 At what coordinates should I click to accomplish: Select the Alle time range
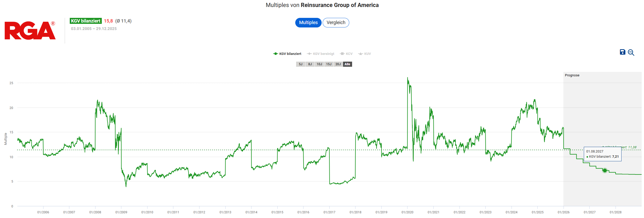point(347,64)
